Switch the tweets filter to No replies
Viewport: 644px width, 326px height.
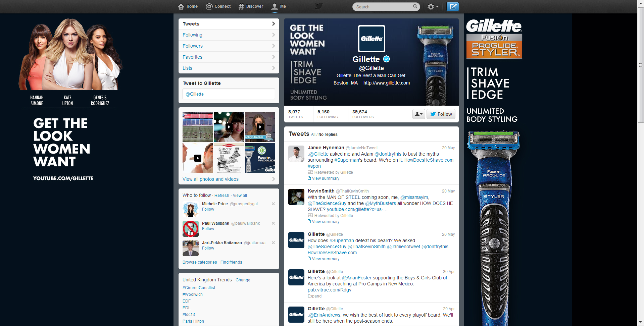[328, 134]
